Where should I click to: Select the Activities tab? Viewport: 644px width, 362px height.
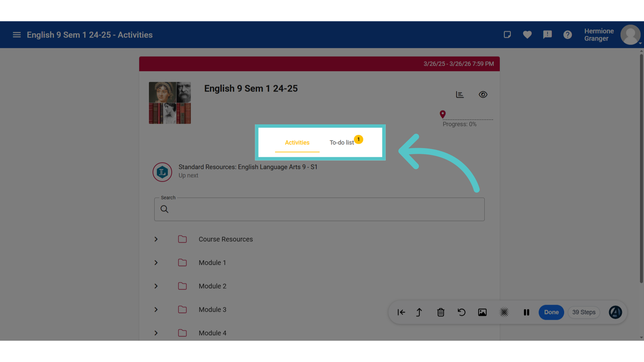point(297,142)
